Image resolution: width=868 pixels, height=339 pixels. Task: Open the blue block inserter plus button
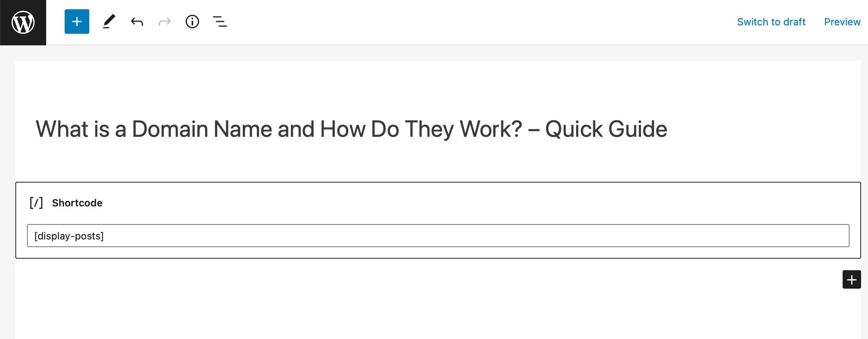pyautogui.click(x=77, y=22)
